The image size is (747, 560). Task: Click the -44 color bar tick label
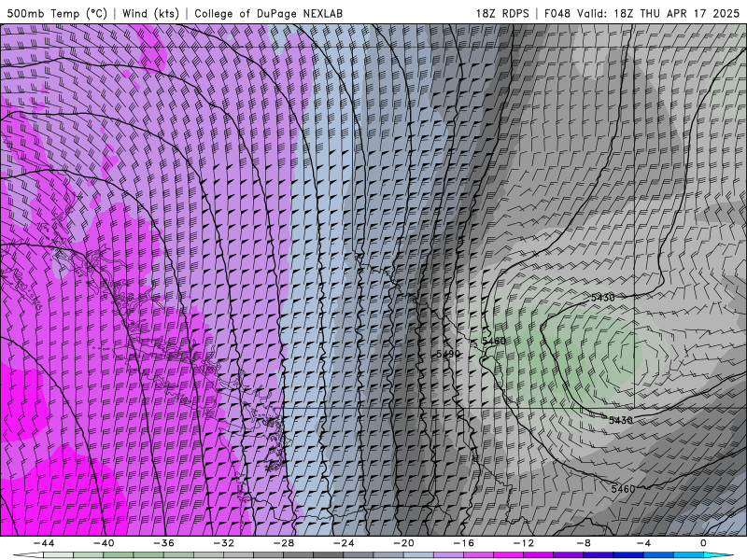click(44, 543)
